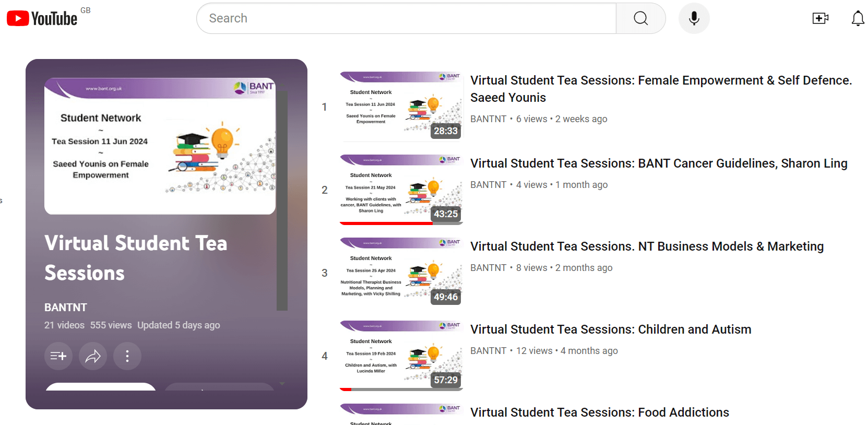Click the '555 views' text

[111, 325]
